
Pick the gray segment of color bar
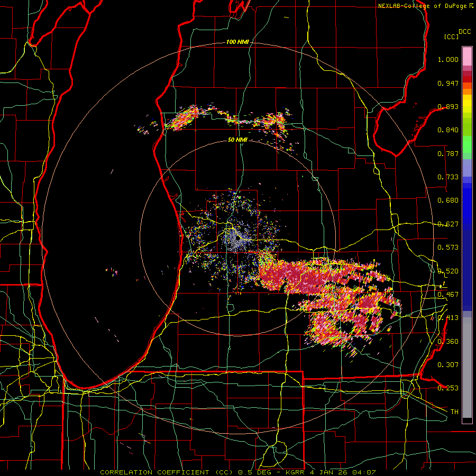(x=467, y=368)
